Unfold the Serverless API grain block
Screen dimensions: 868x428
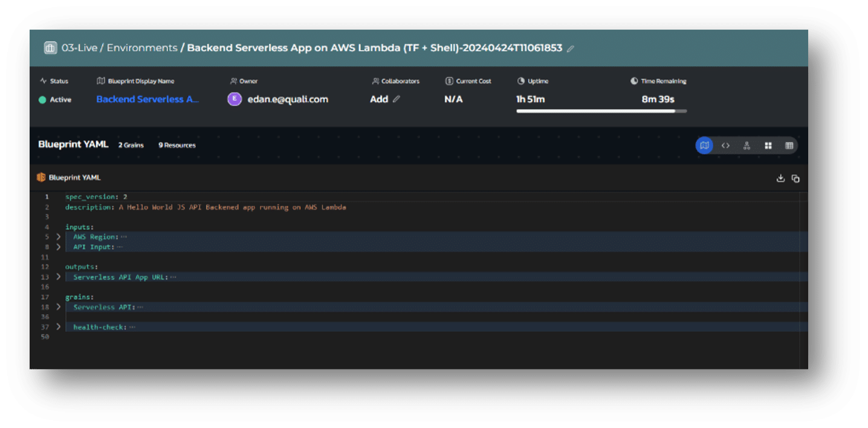[x=59, y=307]
